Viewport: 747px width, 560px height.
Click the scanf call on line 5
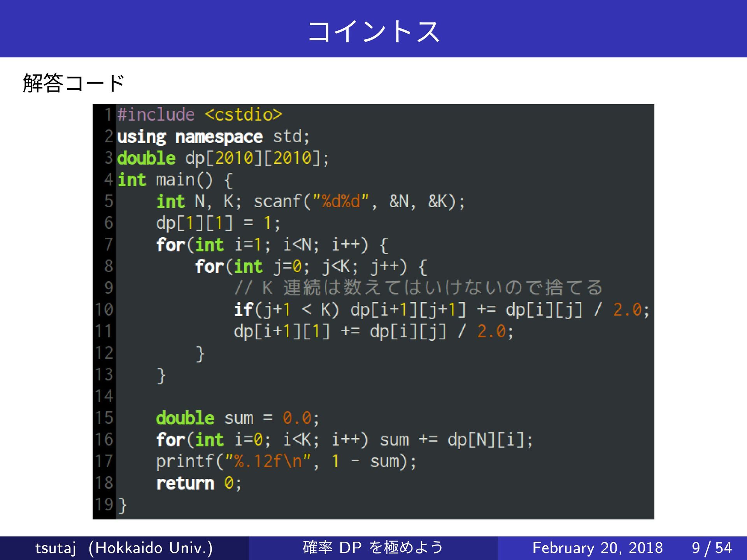[359, 201]
